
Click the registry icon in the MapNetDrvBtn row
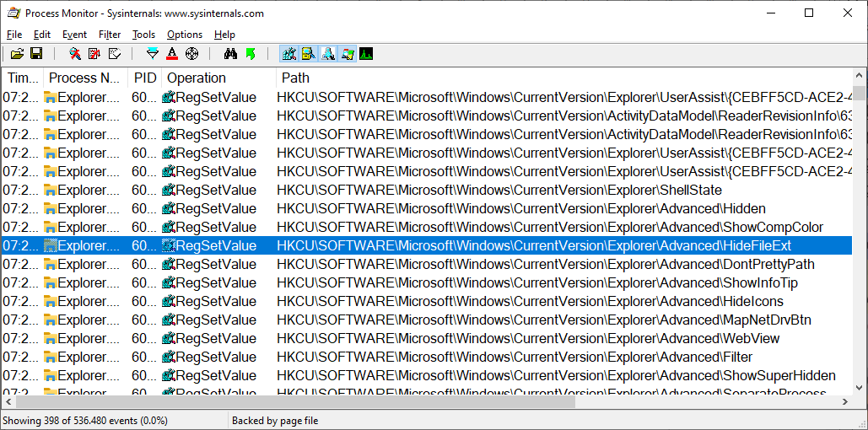(169, 320)
